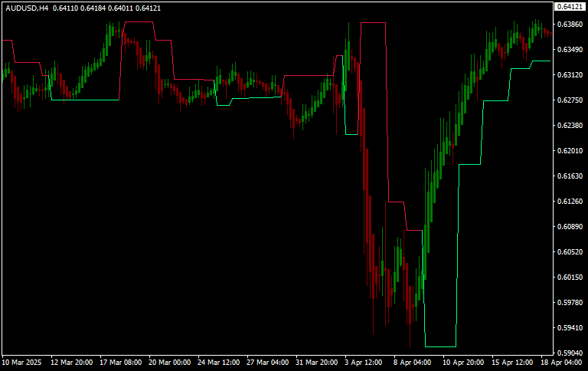Click the 18 Apr 04:00 time label

562,363
